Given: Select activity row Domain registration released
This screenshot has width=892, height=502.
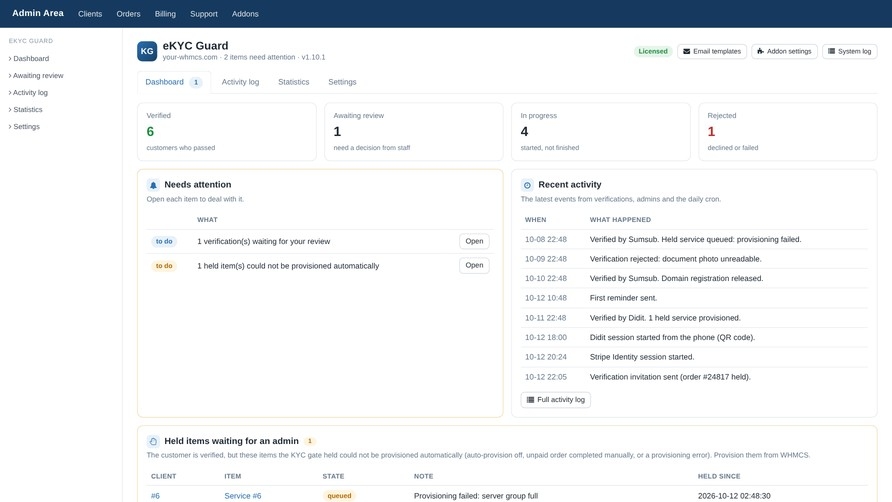Looking at the screenshot, I should (694, 278).
